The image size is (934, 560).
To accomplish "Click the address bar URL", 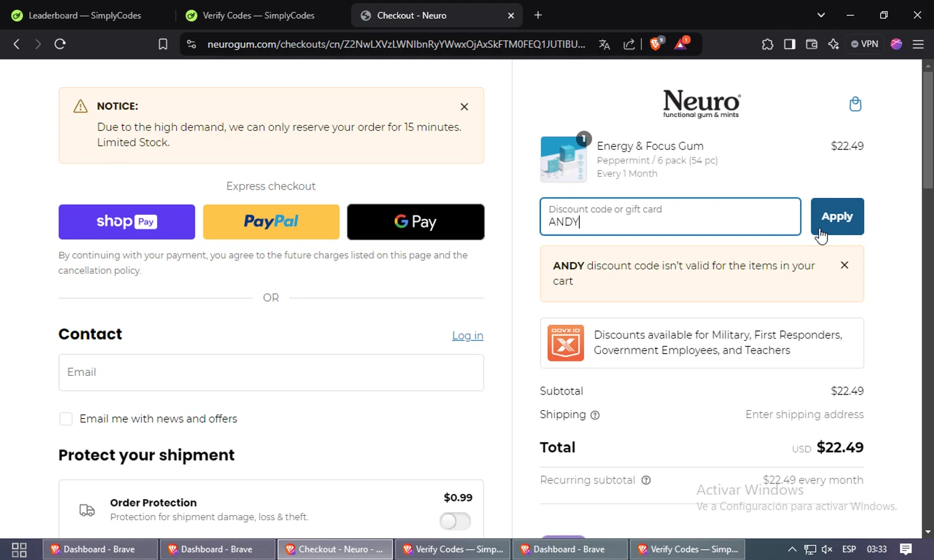I will (396, 44).
